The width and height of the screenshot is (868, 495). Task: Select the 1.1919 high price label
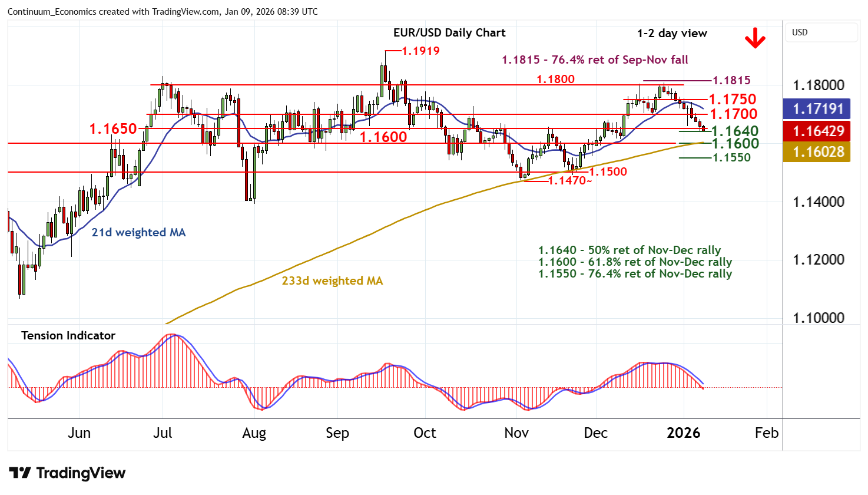[420, 51]
